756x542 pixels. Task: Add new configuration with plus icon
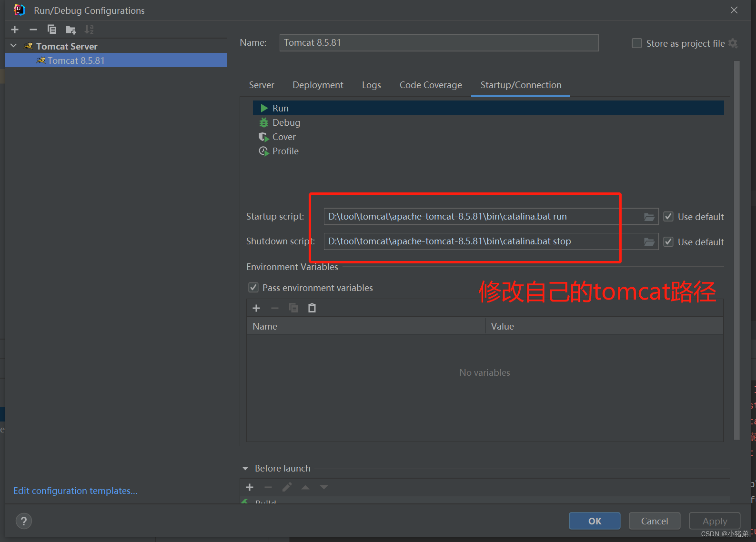coord(15,30)
